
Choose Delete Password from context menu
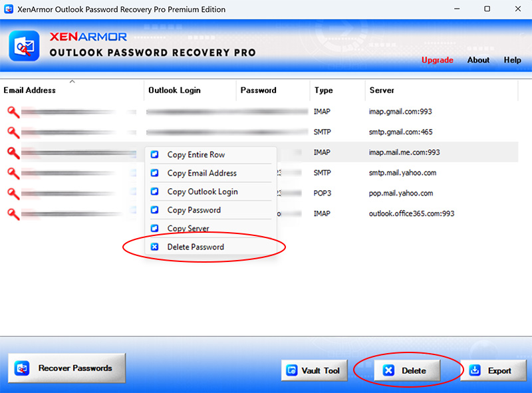tap(211, 247)
